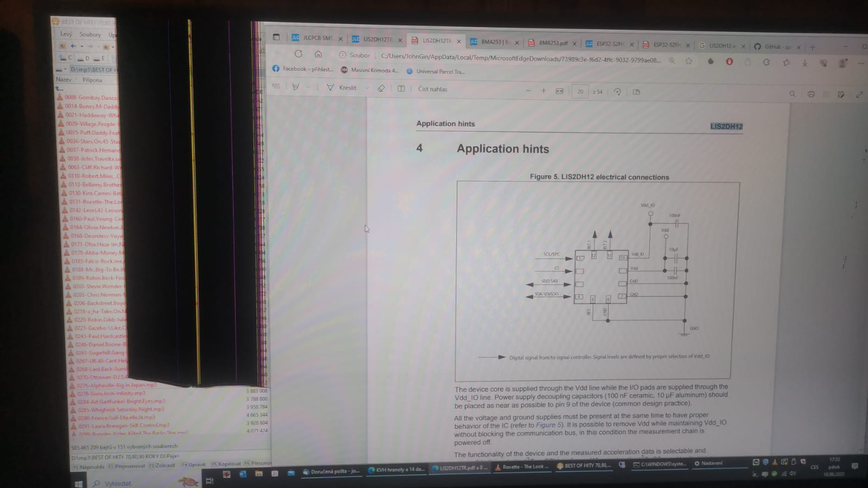This screenshot has width=868, height=488.
Task: Open PDF search magnifier icon
Action: 792,94
